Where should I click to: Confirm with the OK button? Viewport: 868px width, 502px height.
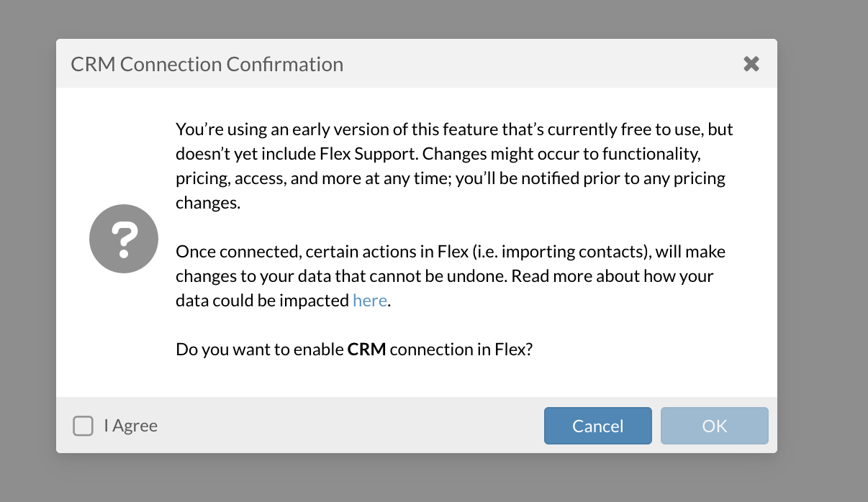click(714, 426)
